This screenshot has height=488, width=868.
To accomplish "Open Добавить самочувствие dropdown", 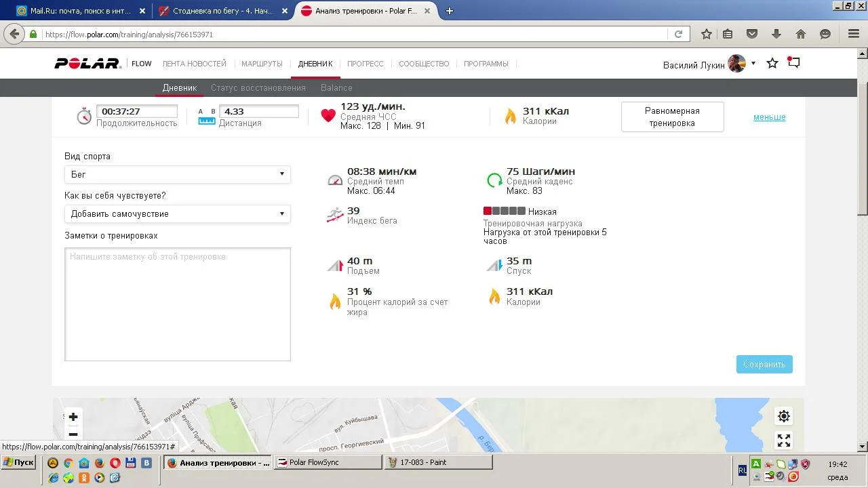I will point(177,213).
